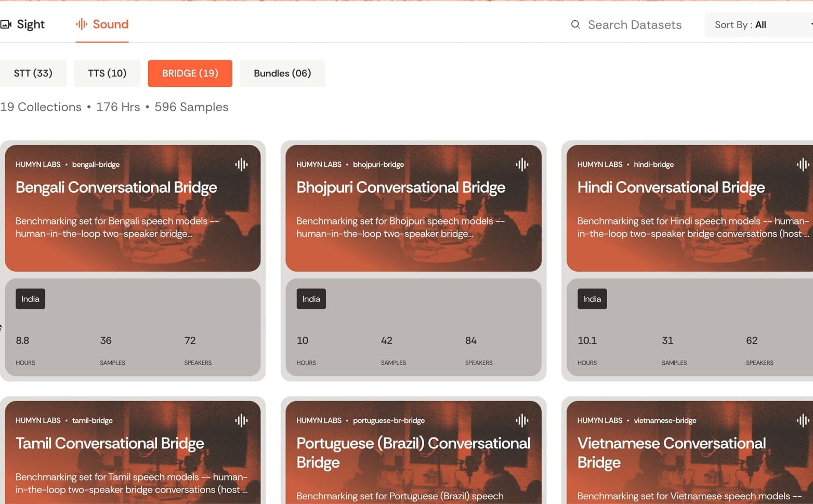Image resolution: width=813 pixels, height=504 pixels.
Task: Click the 42 samples value
Action: [x=387, y=340]
